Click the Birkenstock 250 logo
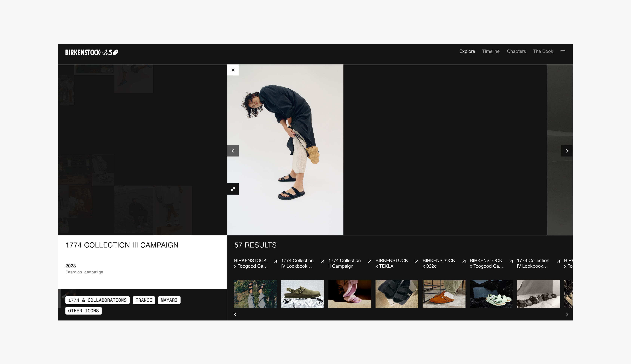 [92, 52]
